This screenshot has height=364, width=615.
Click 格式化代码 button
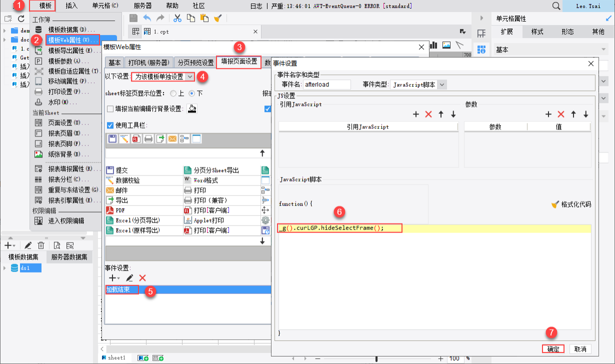click(x=571, y=204)
